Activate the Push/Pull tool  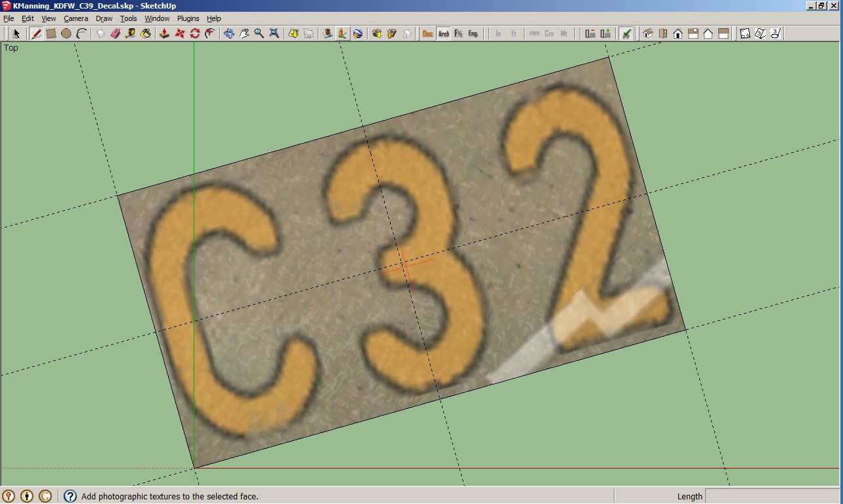pos(165,33)
